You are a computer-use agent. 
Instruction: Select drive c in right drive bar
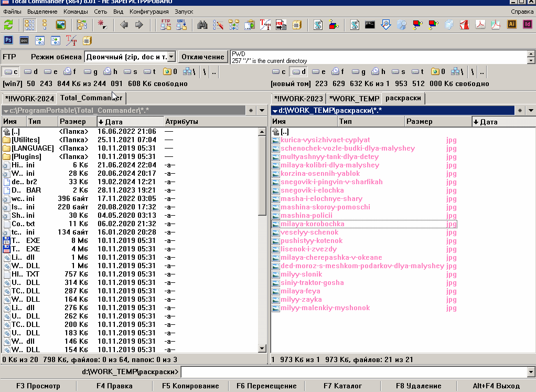click(x=279, y=72)
